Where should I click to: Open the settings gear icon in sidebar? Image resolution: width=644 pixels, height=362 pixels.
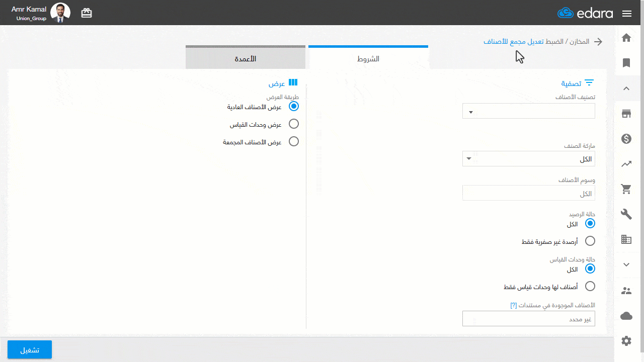coord(626,341)
